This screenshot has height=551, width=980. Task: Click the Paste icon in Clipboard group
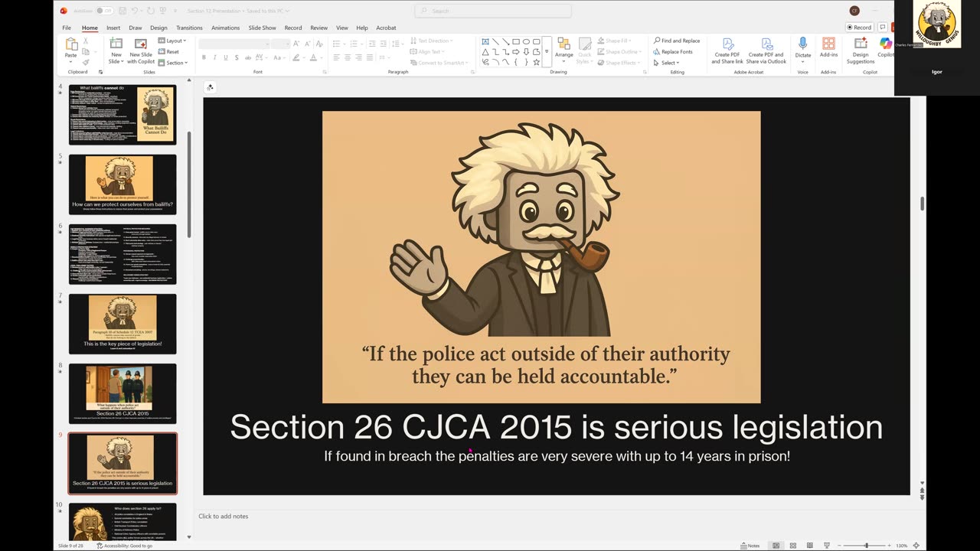click(71, 44)
